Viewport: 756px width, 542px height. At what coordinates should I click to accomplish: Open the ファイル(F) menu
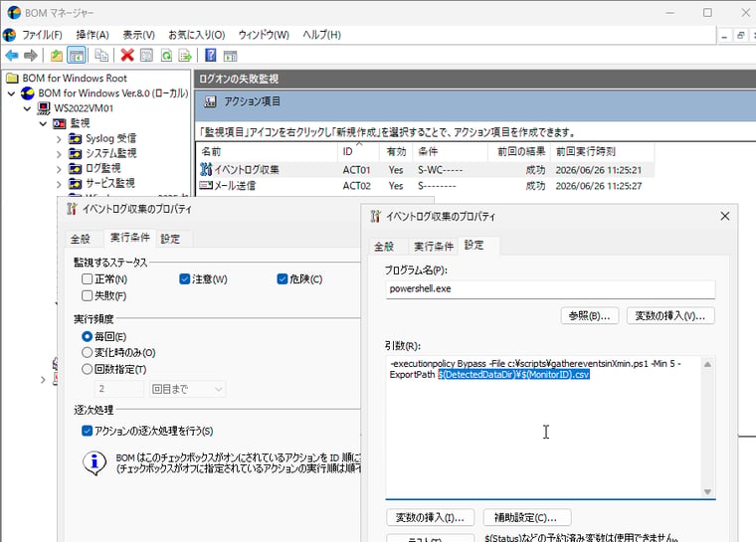coord(42,35)
